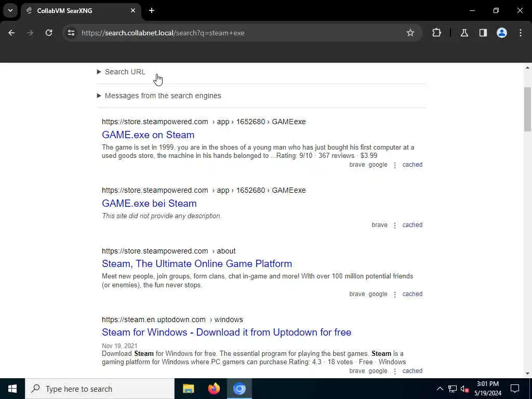
Task: Open a new browser tab
Action: tap(152, 10)
